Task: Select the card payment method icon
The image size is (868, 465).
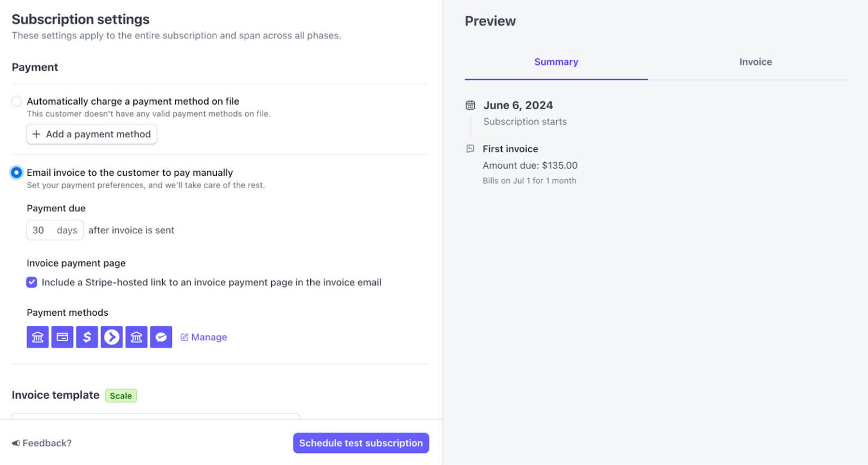Action: 62,337
